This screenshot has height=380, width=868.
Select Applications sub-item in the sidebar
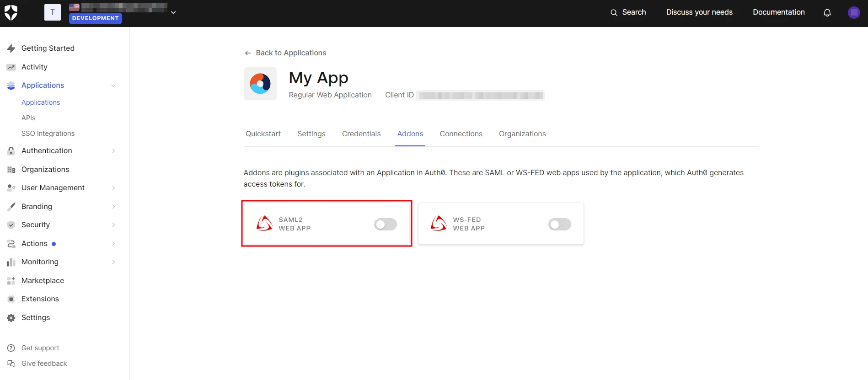[41, 102]
